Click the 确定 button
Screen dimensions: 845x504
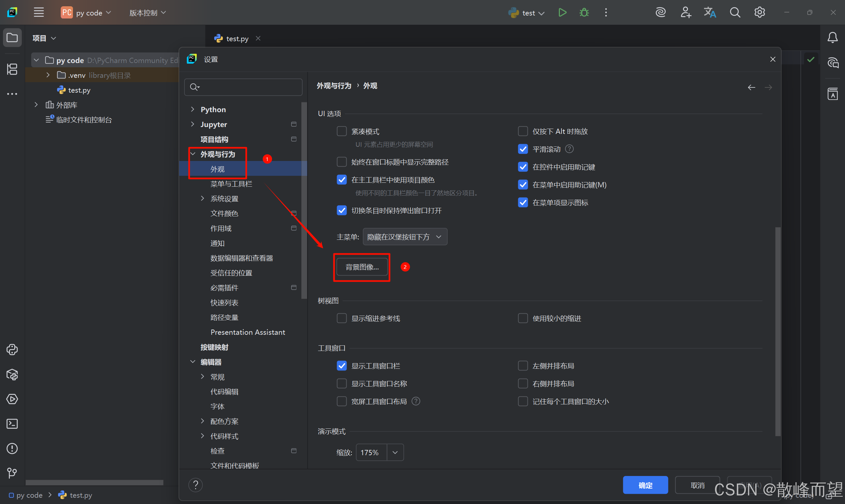point(645,485)
